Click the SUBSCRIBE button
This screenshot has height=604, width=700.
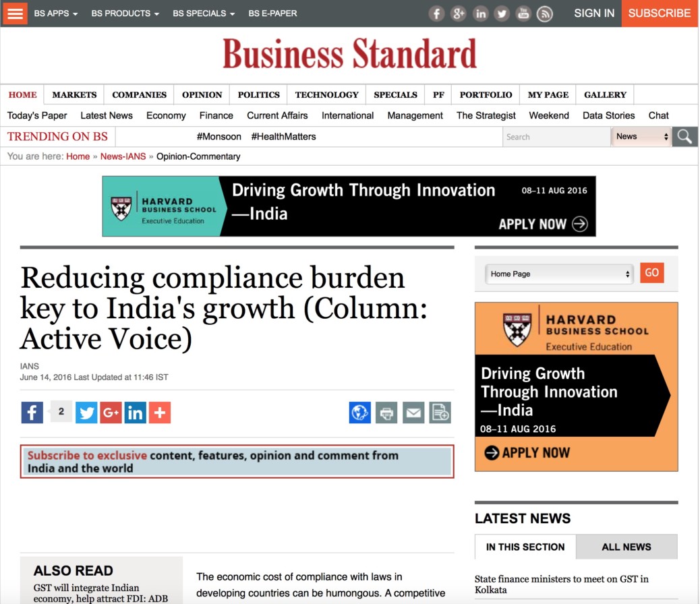coord(660,13)
